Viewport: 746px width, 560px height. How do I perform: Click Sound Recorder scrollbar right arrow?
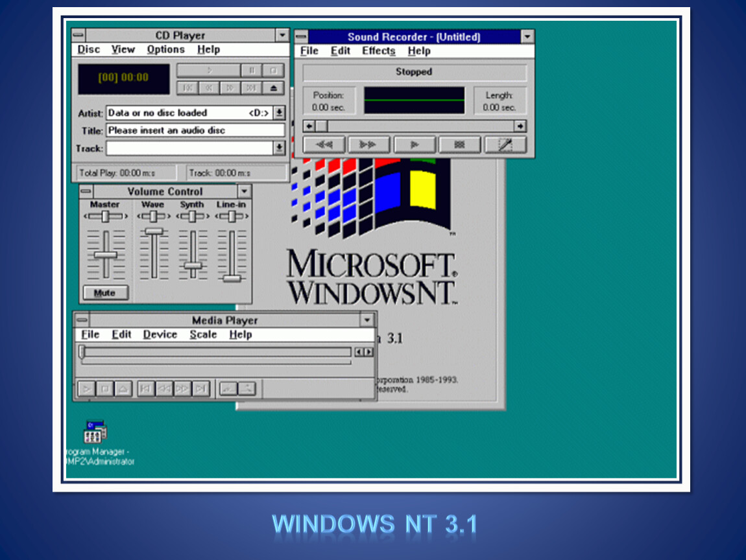tap(520, 126)
